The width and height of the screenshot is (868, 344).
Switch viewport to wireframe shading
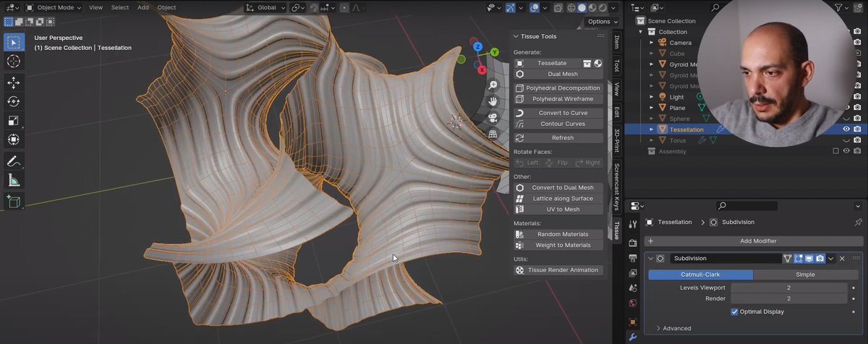coord(571,8)
